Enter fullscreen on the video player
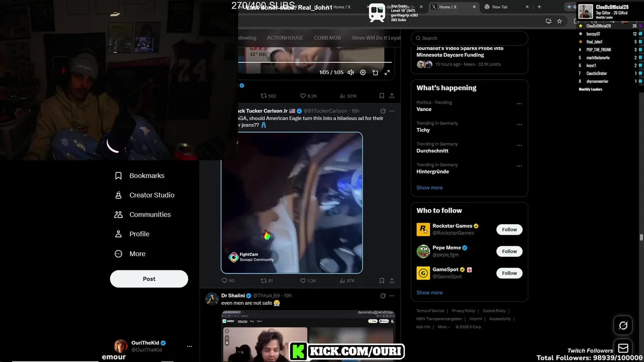644x362 pixels. (x=387, y=72)
